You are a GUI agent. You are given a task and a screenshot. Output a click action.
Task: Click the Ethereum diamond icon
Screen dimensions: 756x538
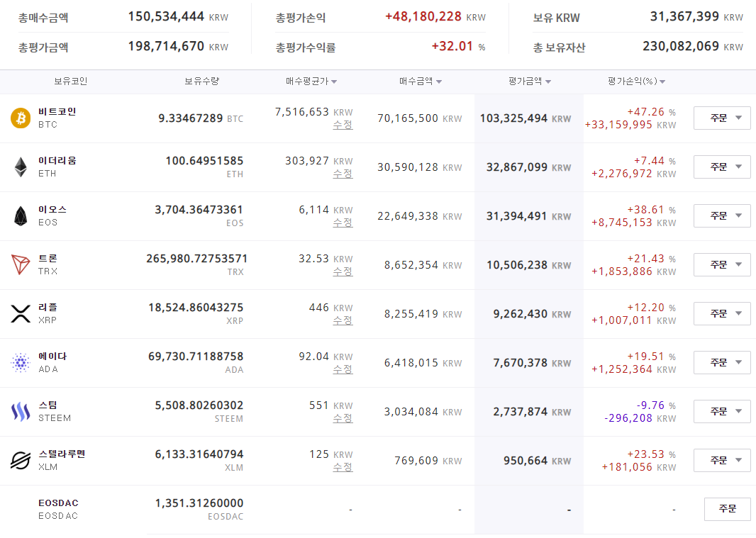(x=21, y=167)
